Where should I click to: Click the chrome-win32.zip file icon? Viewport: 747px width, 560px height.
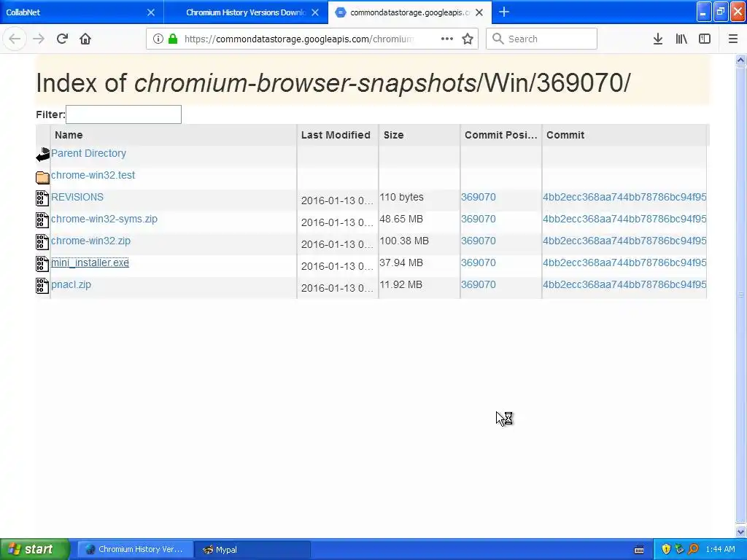click(42, 242)
